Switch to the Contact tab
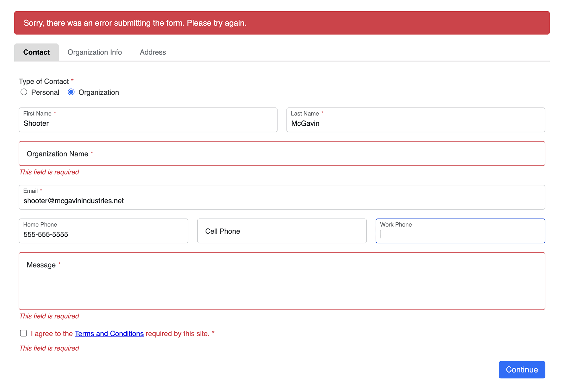This screenshot has height=392, width=564. (36, 52)
